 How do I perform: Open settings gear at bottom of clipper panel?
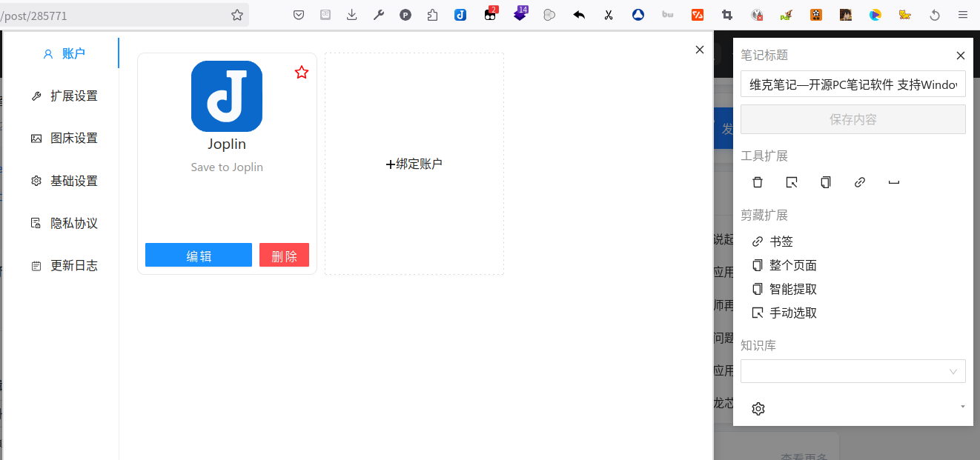coord(758,409)
